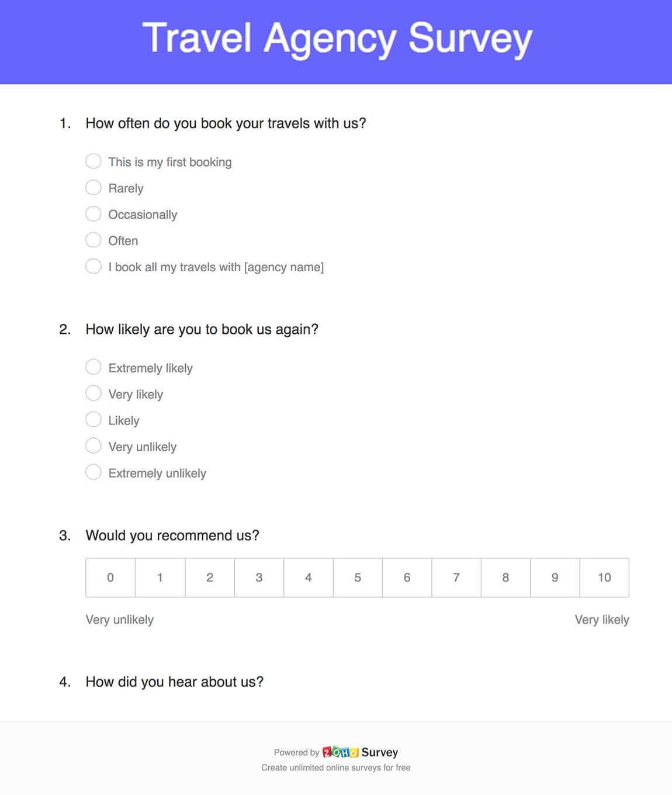
Task: Select 'Very unlikely' to book again
Action: [x=93, y=446]
